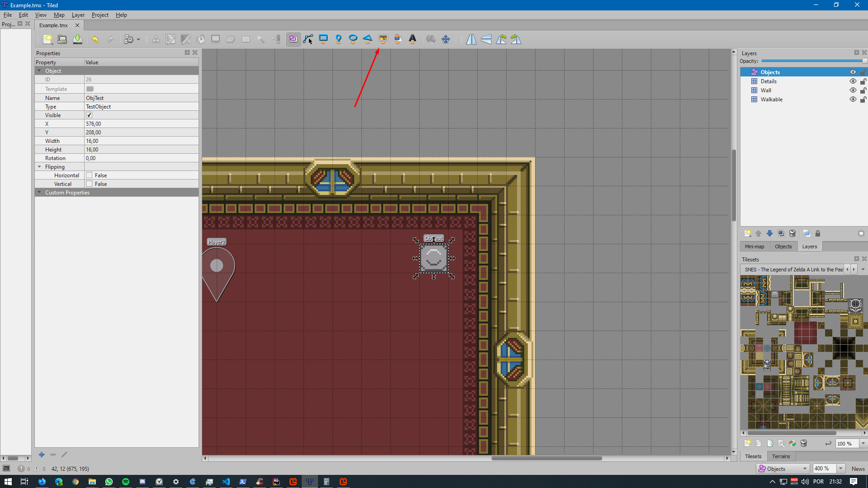Click the Export Tileset icon
The image size is (868, 488).
click(770, 444)
